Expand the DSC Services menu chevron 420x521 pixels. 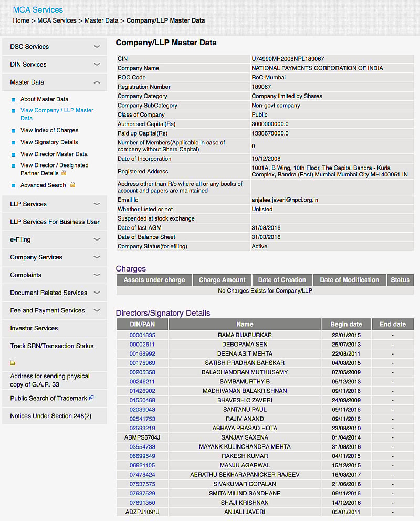point(97,47)
